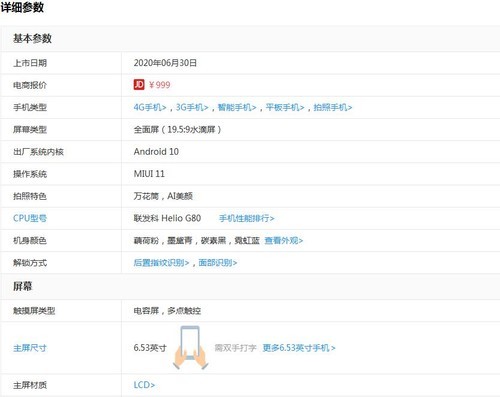Click the 电商报价 row label
The width and height of the screenshot is (500, 397).
[x=30, y=85]
